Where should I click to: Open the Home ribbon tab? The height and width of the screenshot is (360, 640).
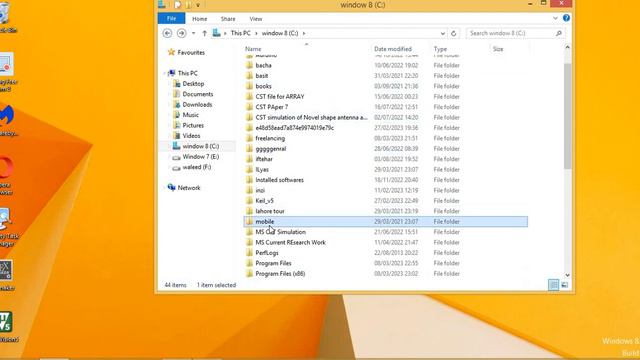(200, 19)
